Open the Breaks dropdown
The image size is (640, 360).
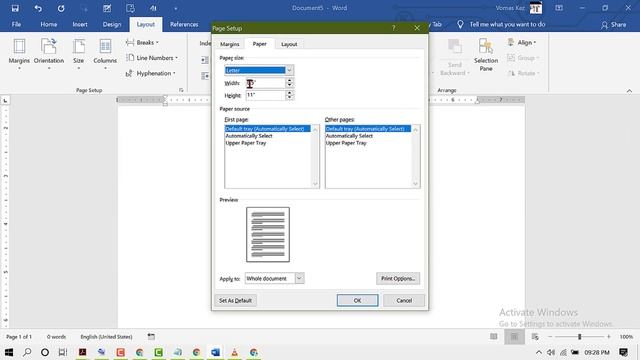coord(142,42)
